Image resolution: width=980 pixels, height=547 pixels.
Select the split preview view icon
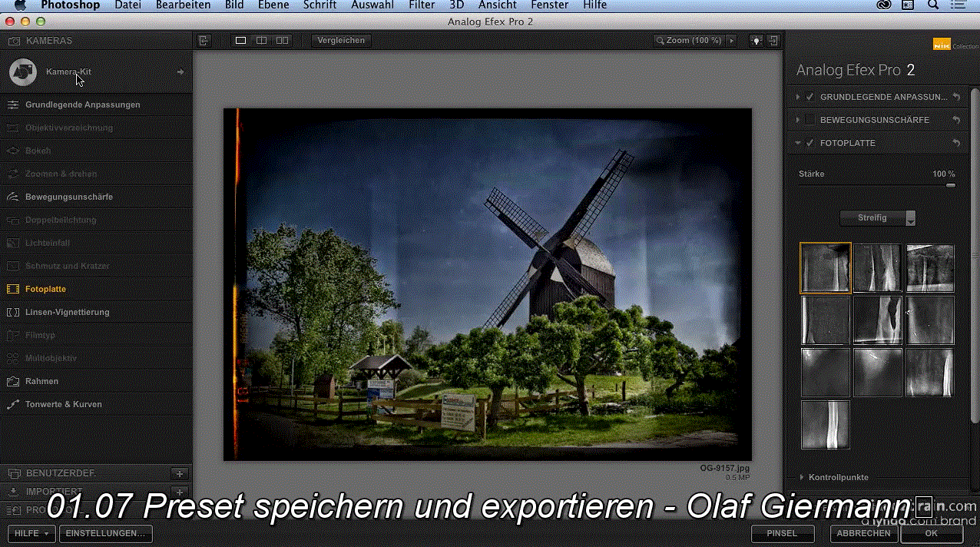tap(261, 40)
